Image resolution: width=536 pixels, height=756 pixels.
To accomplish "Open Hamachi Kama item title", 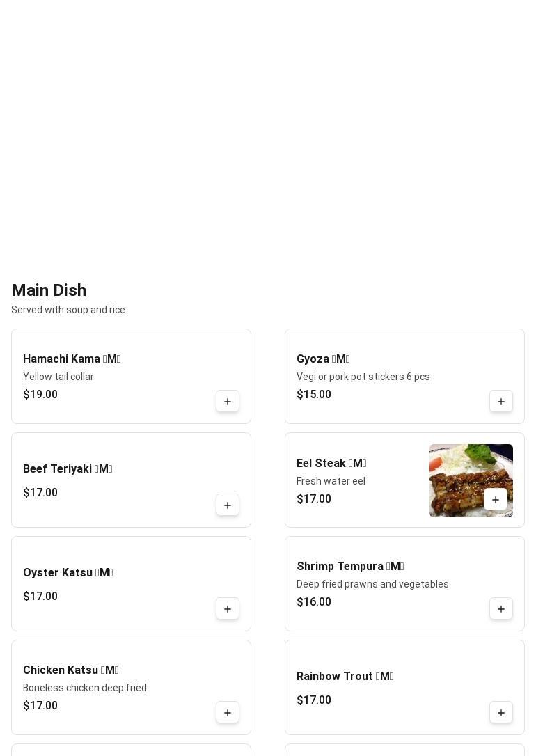I will click(72, 359).
